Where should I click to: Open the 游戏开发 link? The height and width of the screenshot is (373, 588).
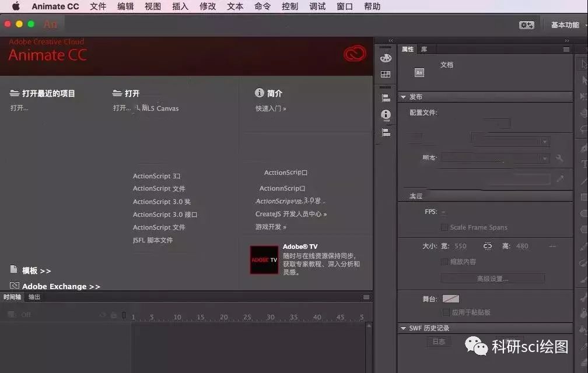[271, 227]
